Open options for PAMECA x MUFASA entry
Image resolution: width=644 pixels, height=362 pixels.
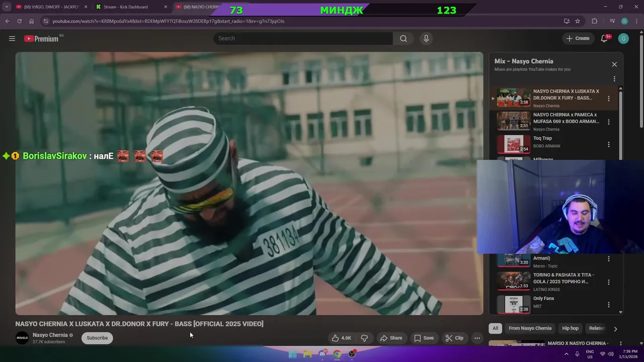click(609, 122)
